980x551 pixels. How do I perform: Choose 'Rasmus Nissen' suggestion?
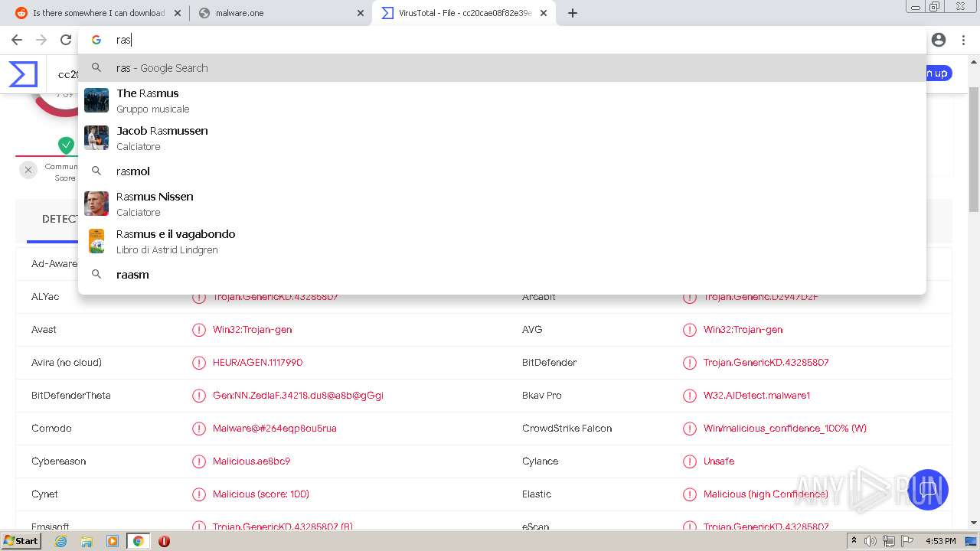point(501,204)
